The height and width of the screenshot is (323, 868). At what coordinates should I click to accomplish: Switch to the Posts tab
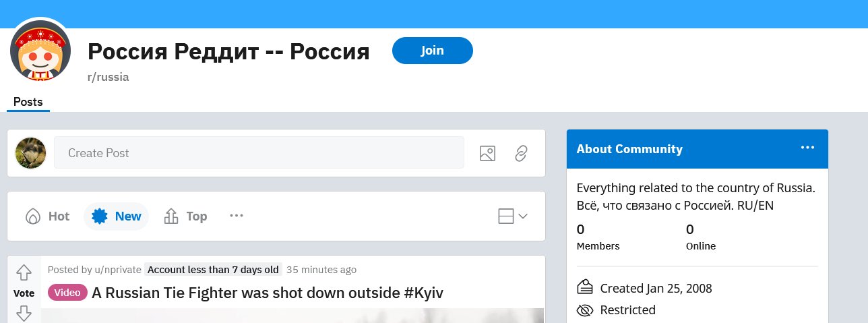28,102
